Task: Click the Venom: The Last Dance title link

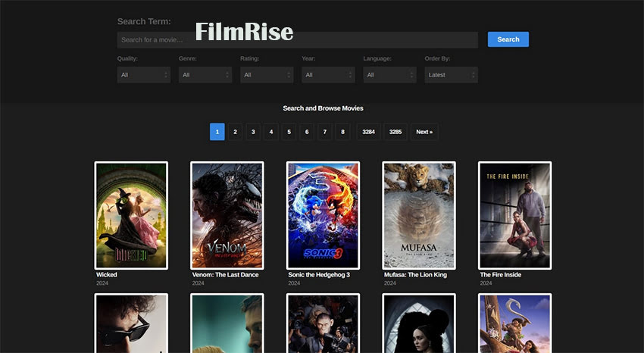Action: click(225, 275)
